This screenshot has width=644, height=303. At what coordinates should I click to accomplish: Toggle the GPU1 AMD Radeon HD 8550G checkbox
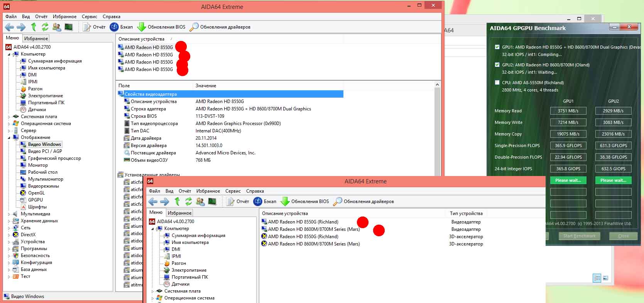coord(497,47)
